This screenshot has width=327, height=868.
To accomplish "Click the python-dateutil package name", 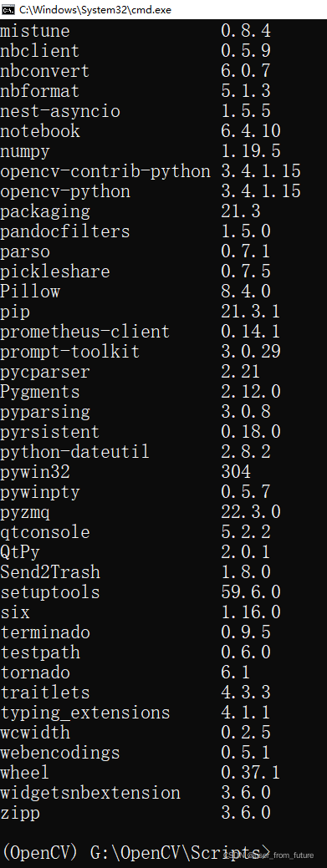I will (x=74, y=452).
